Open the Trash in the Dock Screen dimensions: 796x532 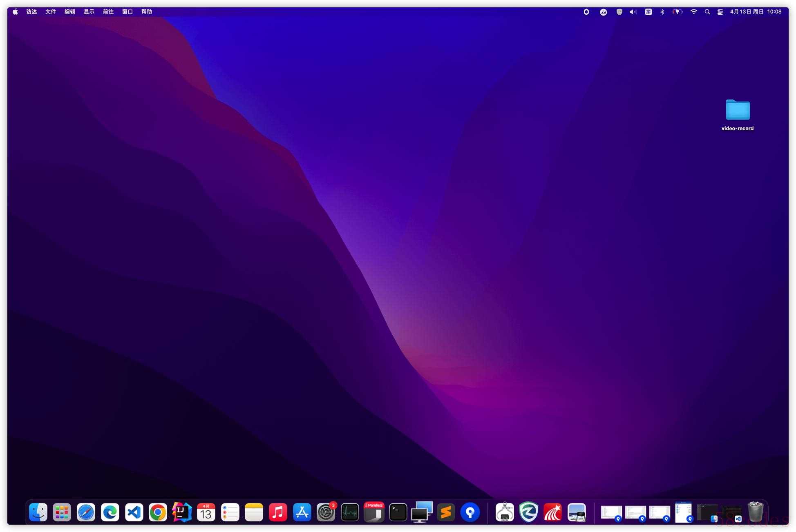[755, 512]
